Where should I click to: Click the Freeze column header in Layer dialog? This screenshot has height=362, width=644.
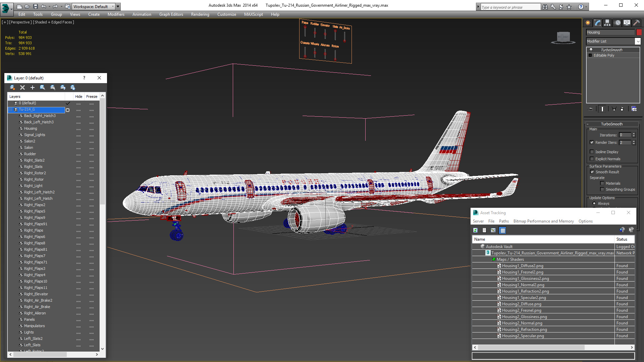point(92,97)
